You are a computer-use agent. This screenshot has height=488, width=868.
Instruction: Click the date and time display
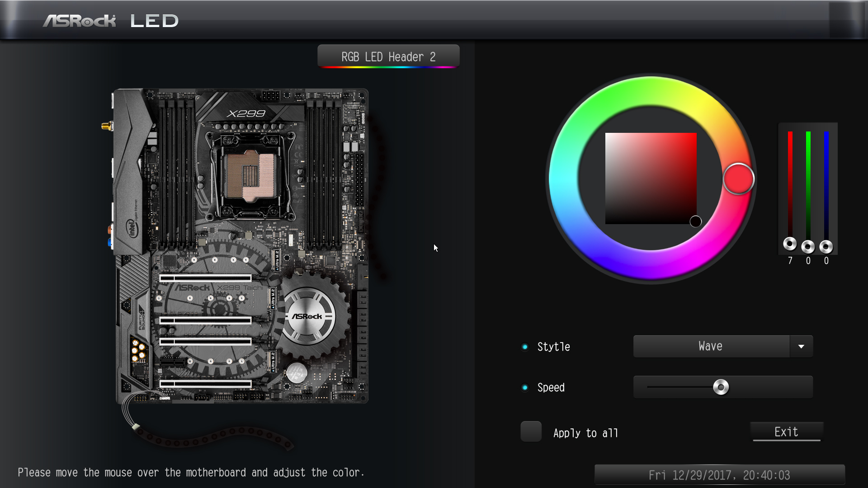[x=719, y=475]
